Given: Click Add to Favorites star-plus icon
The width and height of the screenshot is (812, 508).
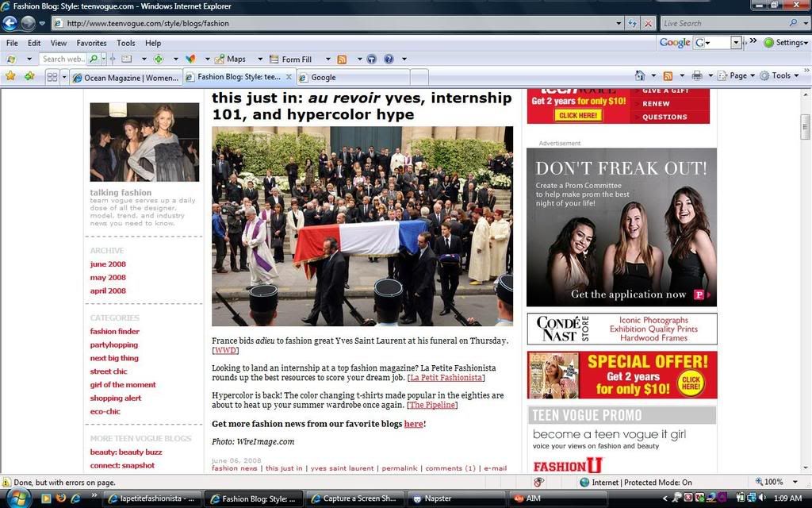Looking at the screenshot, I should pyautogui.click(x=29, y=76).
